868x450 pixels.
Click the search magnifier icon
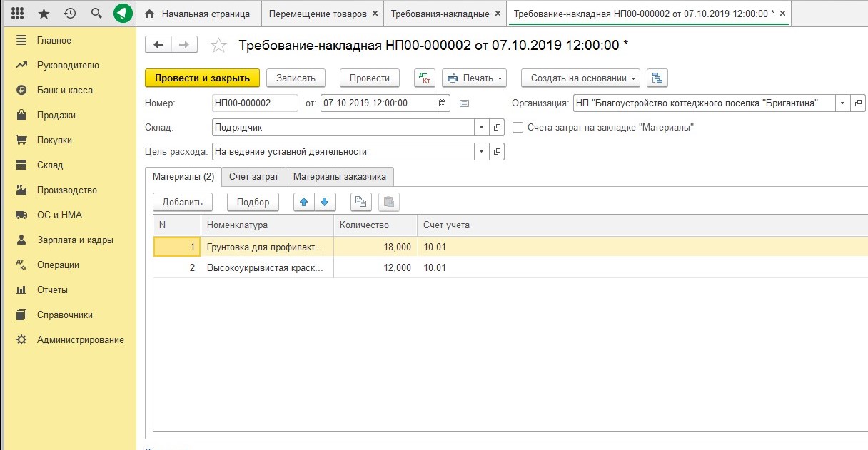(x=96, y=14)
